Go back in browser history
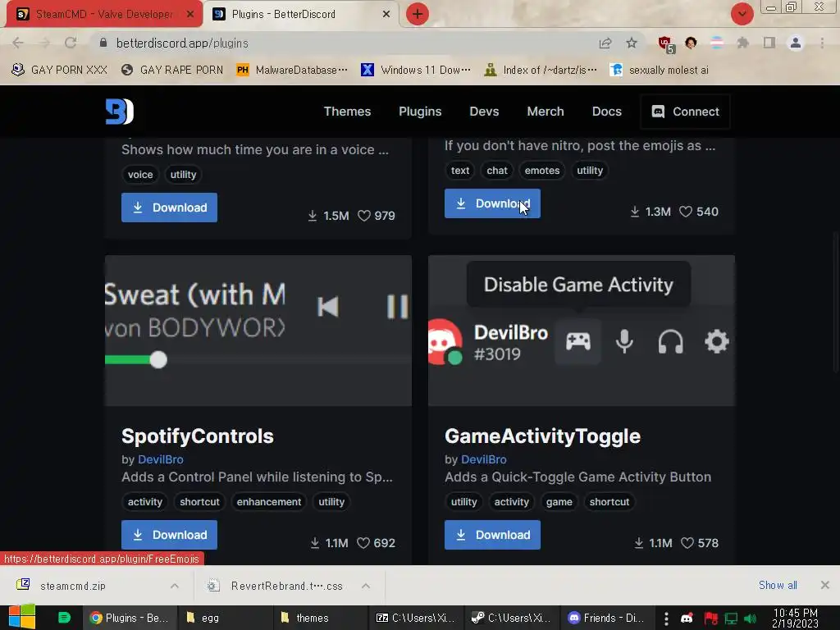The height and width of the screenshot is (630, 840). pos(18,43)
